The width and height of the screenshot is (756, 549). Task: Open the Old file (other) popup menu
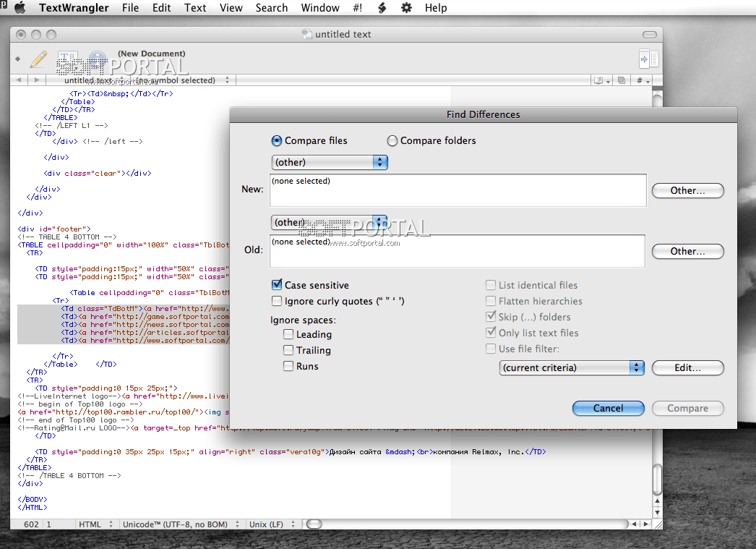point(330,222)
